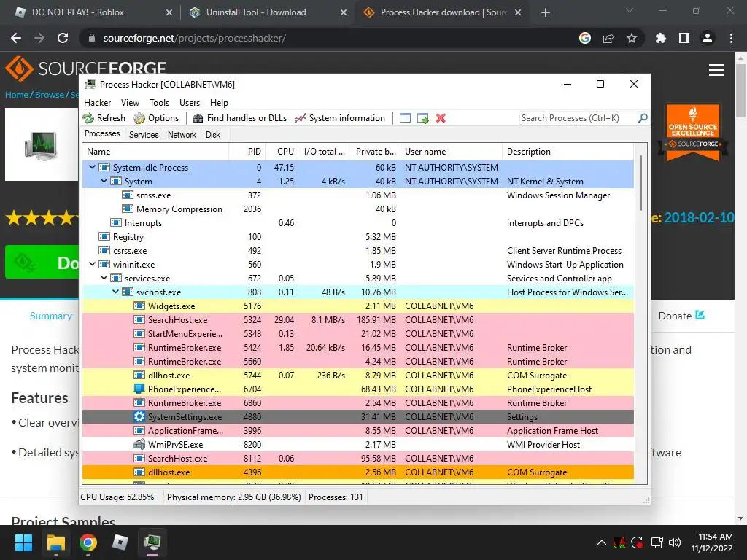Viewport: 747px width, 560px height.
Task: Collapse the System process subtree
Action: pos(104,181)
